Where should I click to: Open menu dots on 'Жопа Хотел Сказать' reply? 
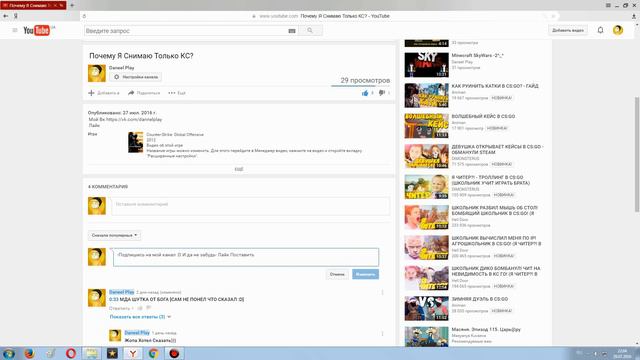click(x=382, y=333)
